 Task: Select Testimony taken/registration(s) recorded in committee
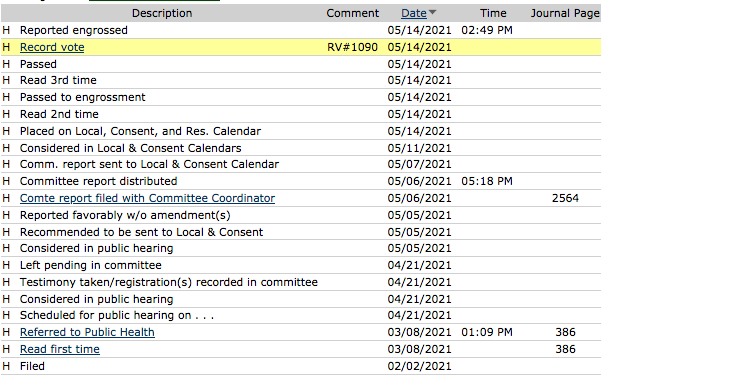[x=169, y=283]
